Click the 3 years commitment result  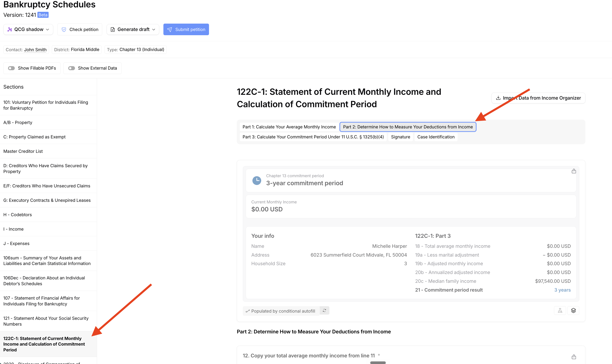562,290
